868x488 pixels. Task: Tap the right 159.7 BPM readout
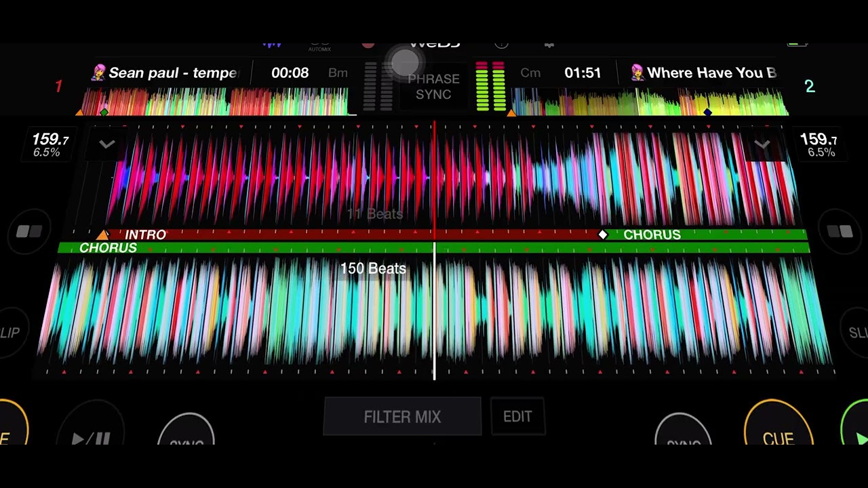coord(818,140)
